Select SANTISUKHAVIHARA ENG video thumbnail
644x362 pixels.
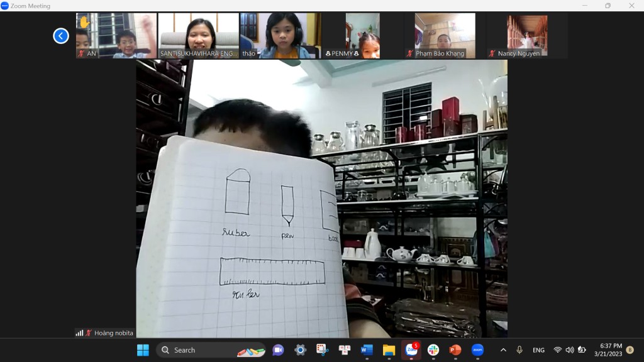[x=198, y=36]
